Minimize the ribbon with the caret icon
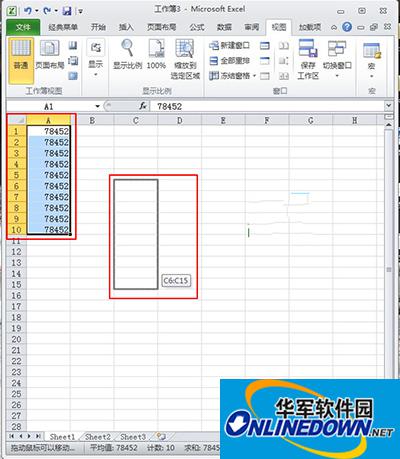 [x=334, y=27]
